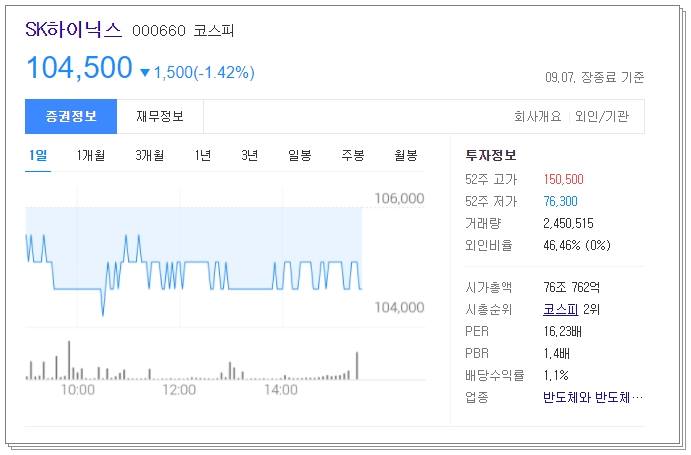Click the 시가총액 value 76조 762억
The width and height of the screenshot is (691, 455).
click(572, 287)
